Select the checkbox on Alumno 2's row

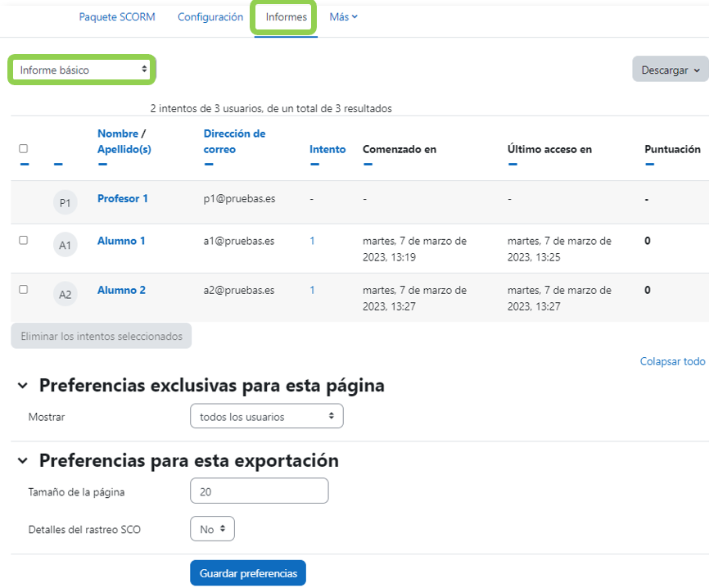[24, 290]
